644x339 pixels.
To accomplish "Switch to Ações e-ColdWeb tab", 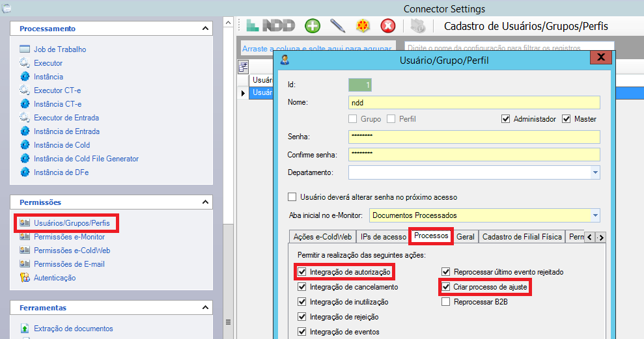I will pyautogui.click(x=322, y=237).
